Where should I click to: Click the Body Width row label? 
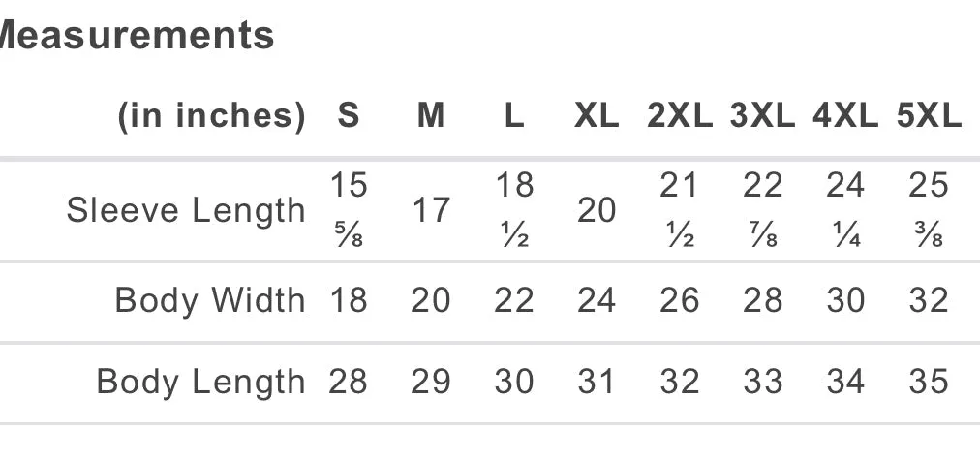pos(210,300)
